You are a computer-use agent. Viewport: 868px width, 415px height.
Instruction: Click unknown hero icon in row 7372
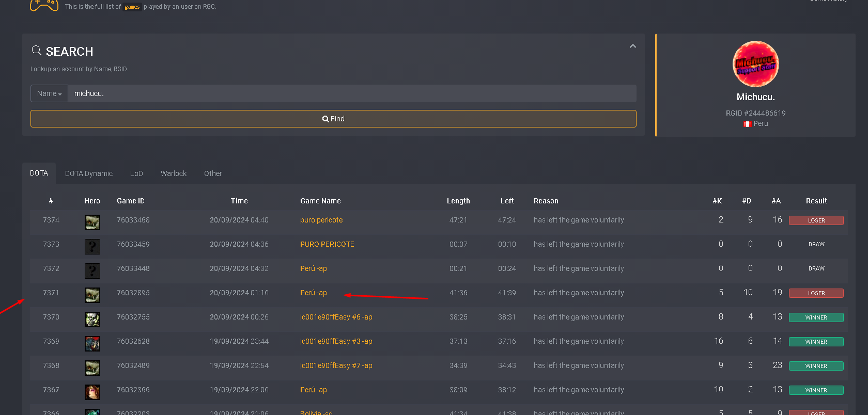pos(92,271)
